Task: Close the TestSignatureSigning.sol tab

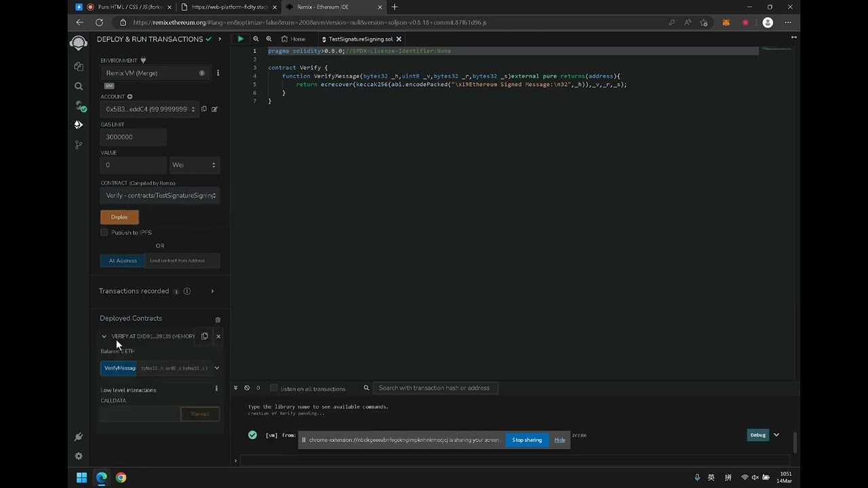Action: pyautogui.click(x=399, y=39)
